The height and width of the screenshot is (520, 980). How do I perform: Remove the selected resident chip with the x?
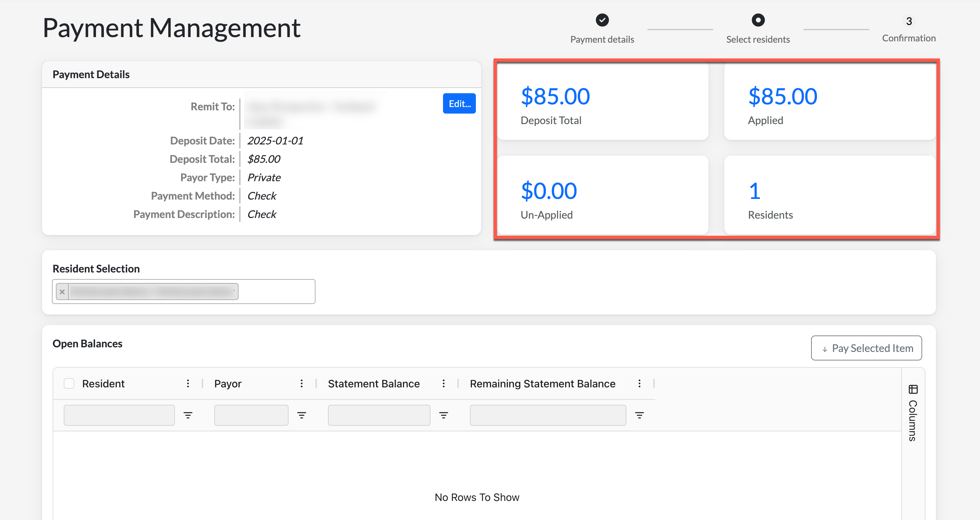click(62, 292)
